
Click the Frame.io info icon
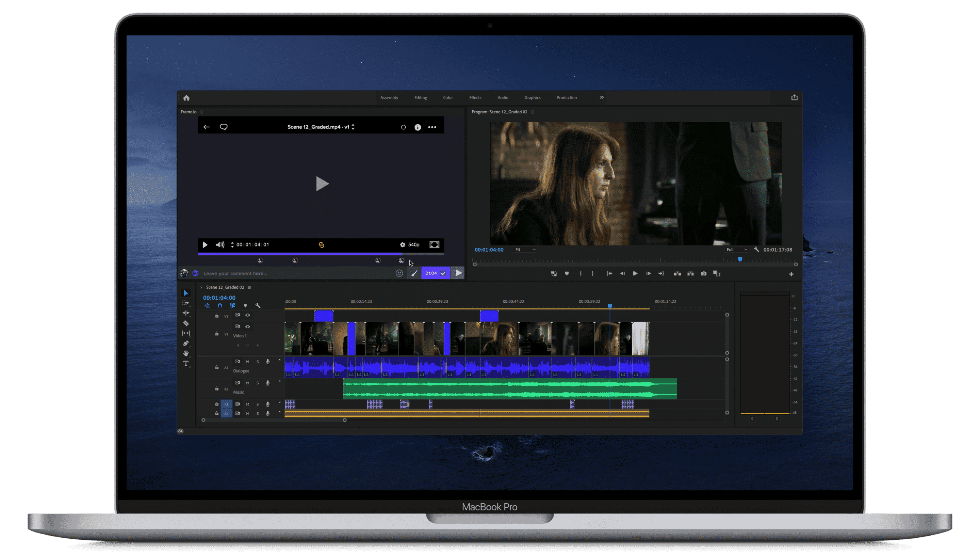418,127
